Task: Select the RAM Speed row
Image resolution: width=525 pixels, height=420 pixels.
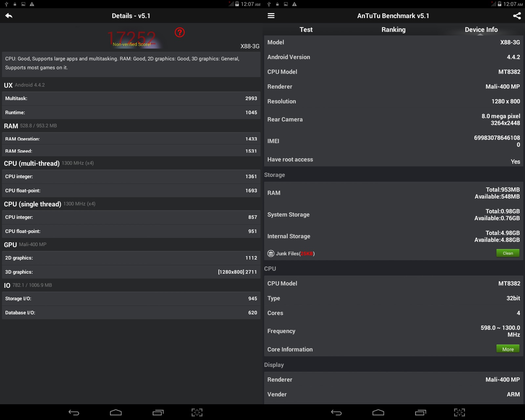Action: (x=131, y=150)
